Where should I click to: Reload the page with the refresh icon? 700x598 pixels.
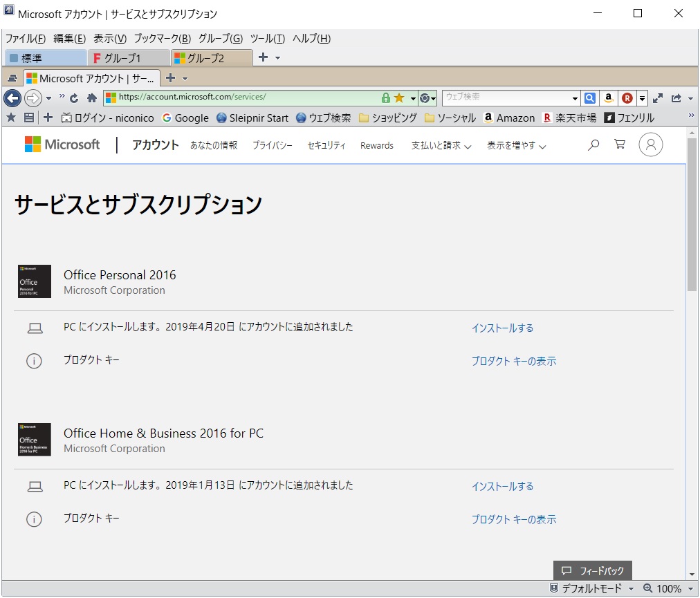(x=74, y=97)
